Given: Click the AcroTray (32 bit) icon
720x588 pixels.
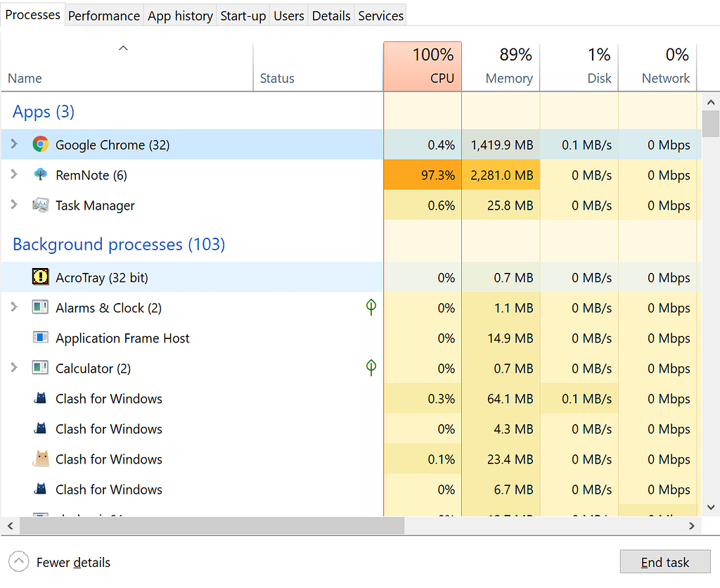Looking at the screenshot, I should coord(41,277).
